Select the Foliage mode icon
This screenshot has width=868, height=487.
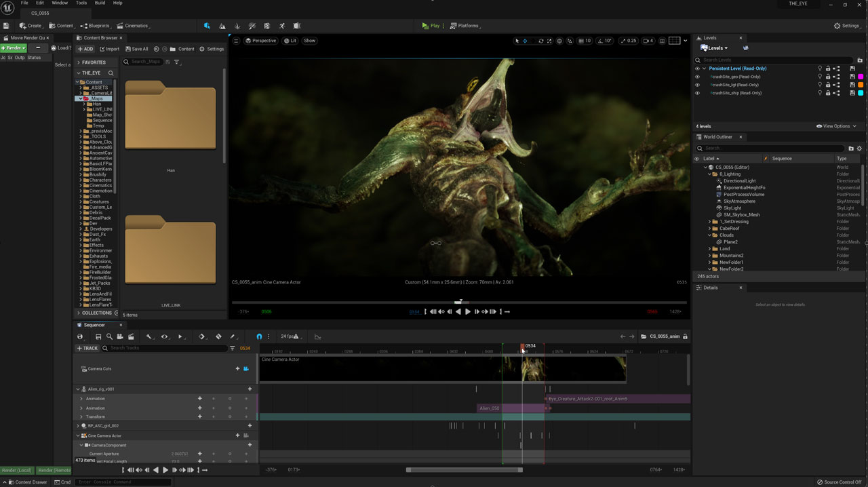(x=237, y=26)
